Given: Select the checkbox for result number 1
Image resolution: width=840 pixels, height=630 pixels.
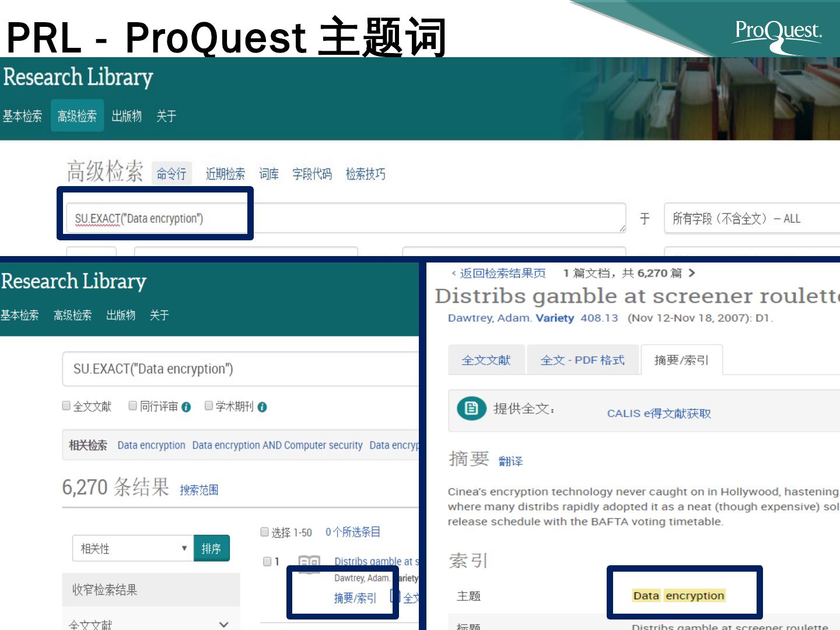Looking at the screenshot, I should coord(267,561).
